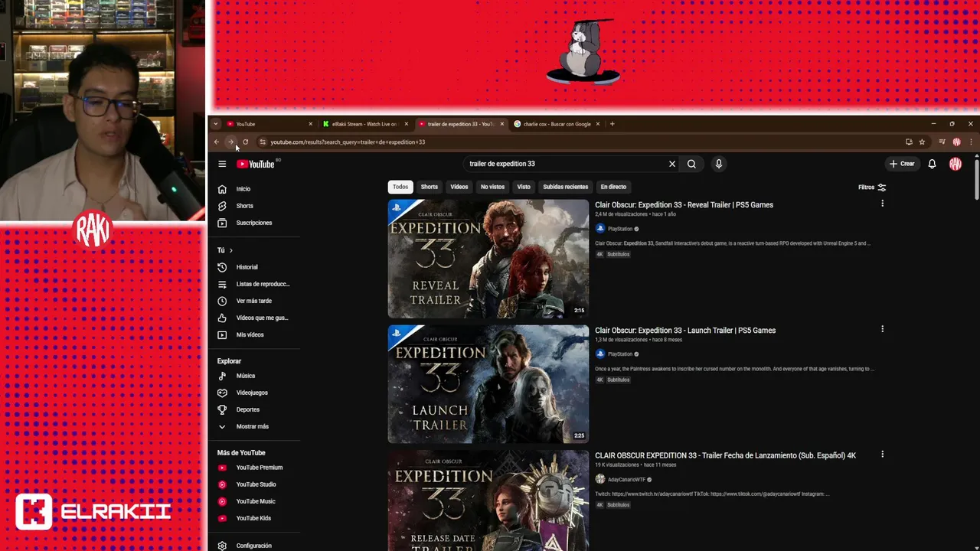Screen dimensions: 980x551
Task: Click the browser back arrow
Action: tap(217, 142)
